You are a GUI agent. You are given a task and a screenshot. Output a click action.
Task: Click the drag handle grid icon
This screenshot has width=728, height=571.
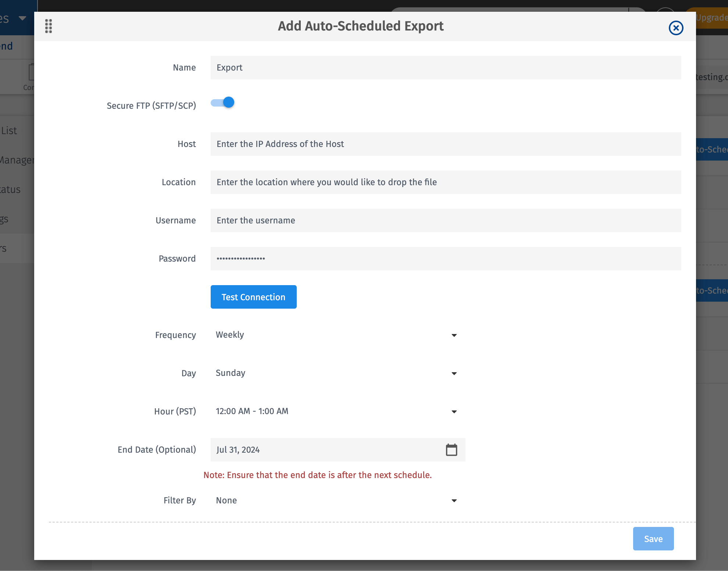[49, 26]
